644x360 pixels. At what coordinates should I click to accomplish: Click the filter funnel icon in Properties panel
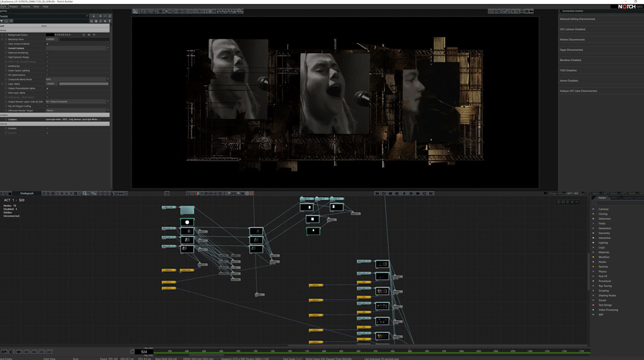pos(1,21)
